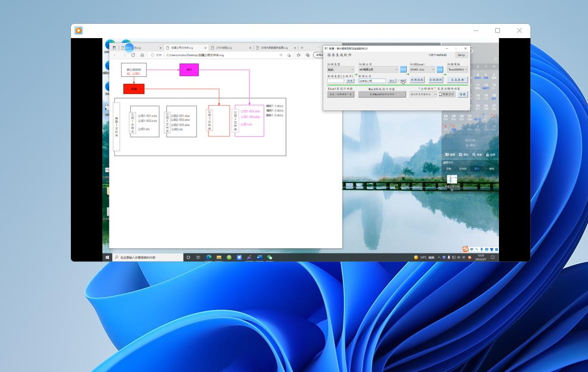Click the taskbar search box
This screenshot has width=588, height=372.
[x=148, y=257]
